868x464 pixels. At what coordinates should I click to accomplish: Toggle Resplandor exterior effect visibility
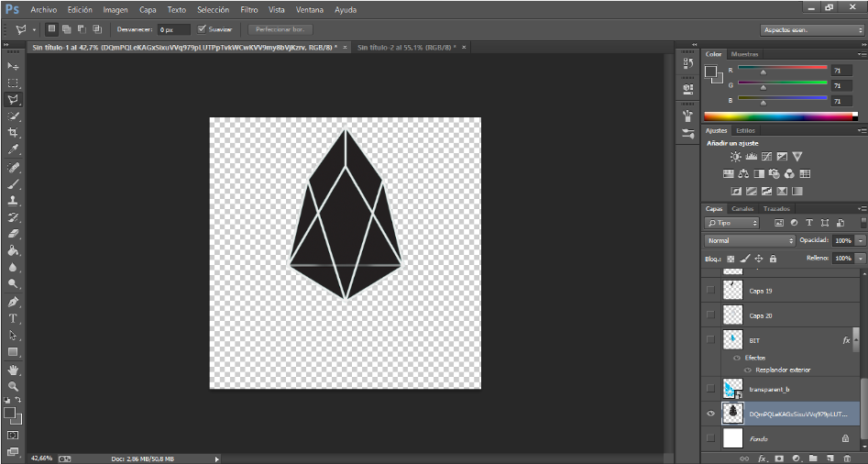point(748,370)
